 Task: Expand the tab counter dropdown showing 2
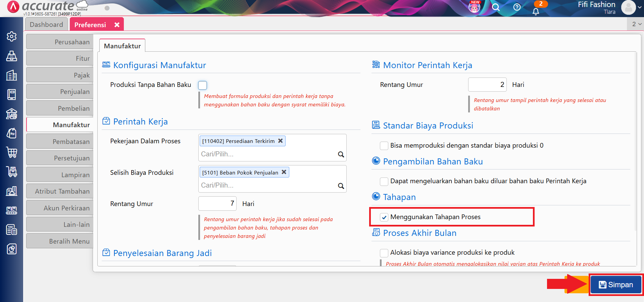click(x=635, y=24)
